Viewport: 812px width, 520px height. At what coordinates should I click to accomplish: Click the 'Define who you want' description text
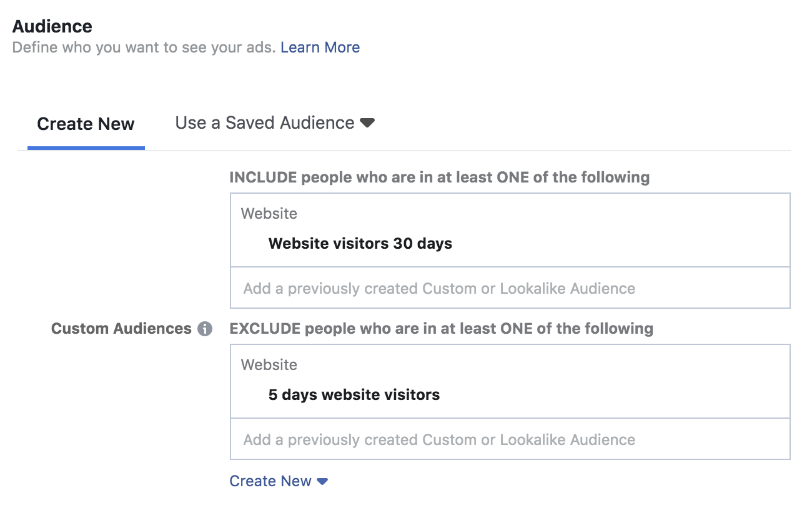tap(144, 47)
